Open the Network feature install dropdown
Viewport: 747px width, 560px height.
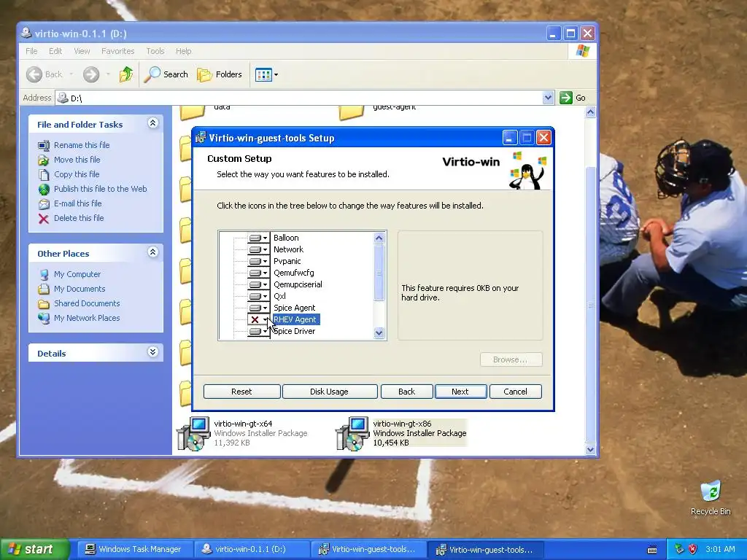pyautogui.click(x=258, y=249)
